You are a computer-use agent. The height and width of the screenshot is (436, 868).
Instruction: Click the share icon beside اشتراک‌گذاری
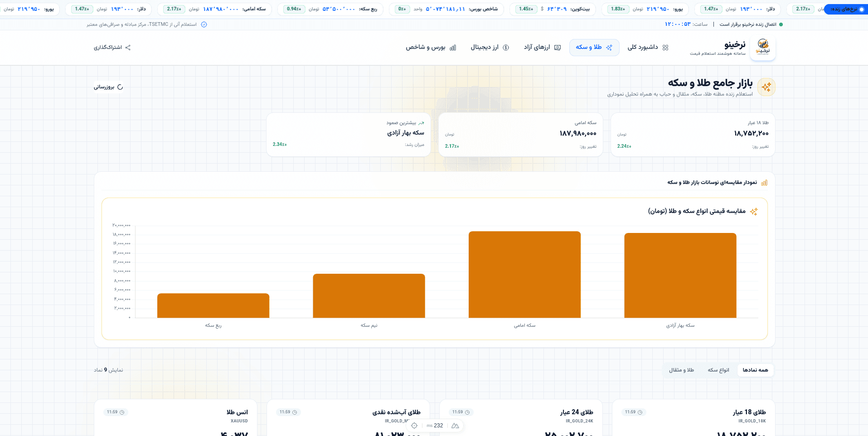click(x=128, y=48)
